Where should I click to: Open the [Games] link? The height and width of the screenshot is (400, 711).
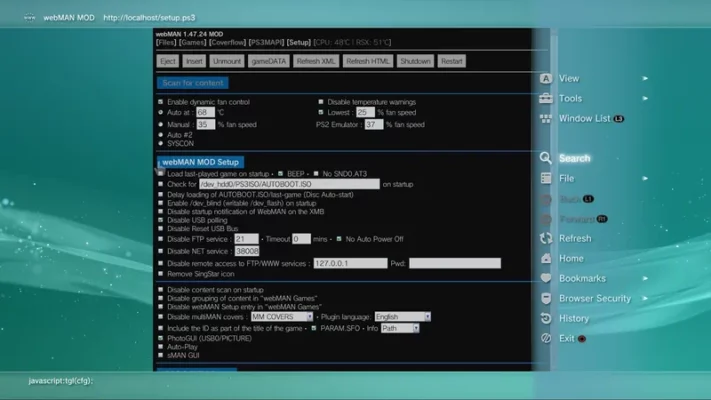193,42
